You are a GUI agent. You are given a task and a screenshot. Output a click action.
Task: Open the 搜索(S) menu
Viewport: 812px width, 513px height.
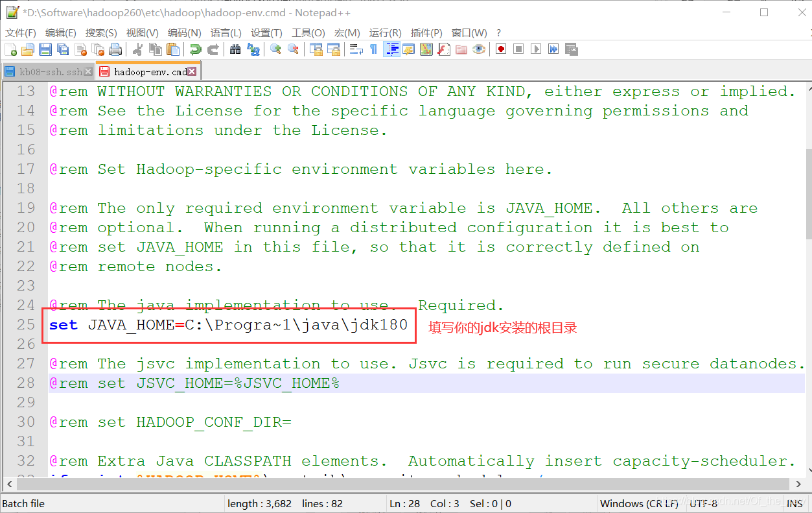pyautogui.click(x=101, y=32)
